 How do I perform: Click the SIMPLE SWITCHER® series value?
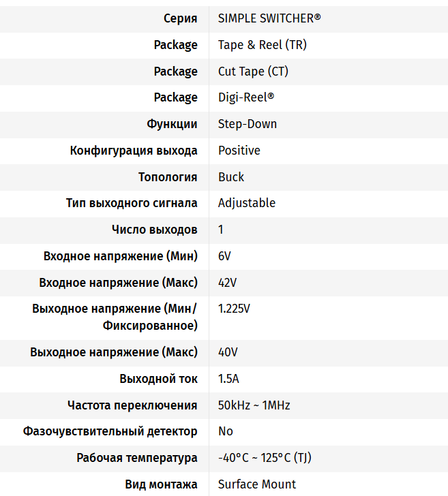click(269, 18)
